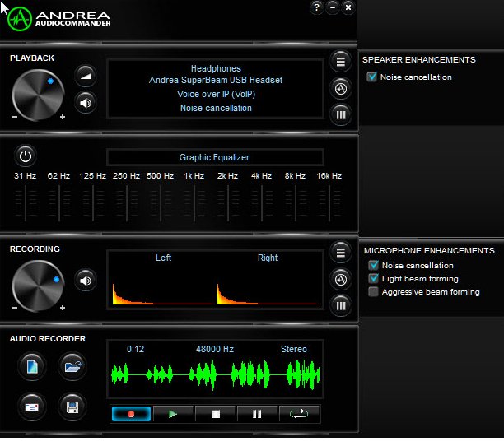Minimize the AudioCommander window
Image resolution: width=504 pixels, height=446 pixels.
pos(333,7)
